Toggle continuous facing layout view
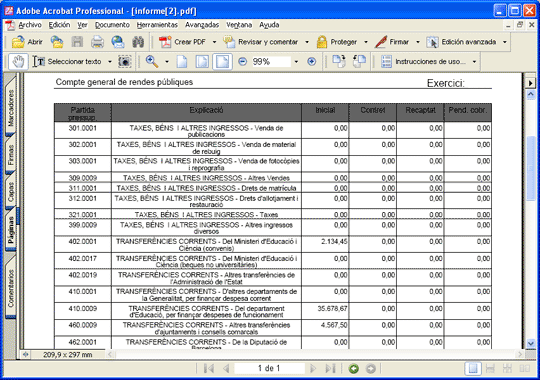The height and width of the screenshot is (380, 540). pos(507,369)
